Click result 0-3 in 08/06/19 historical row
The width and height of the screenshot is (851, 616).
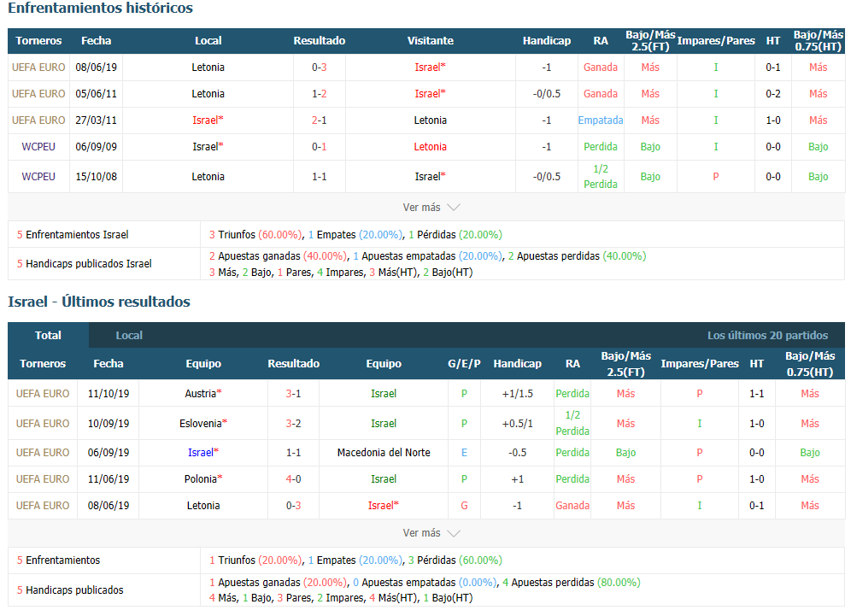[320, 67]
